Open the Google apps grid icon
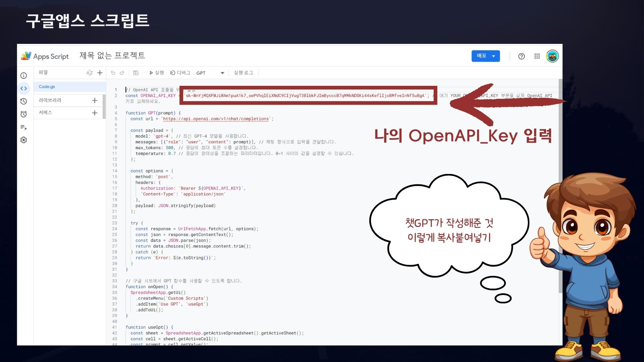This screenshot has width=644, height=362. point(537,56)
